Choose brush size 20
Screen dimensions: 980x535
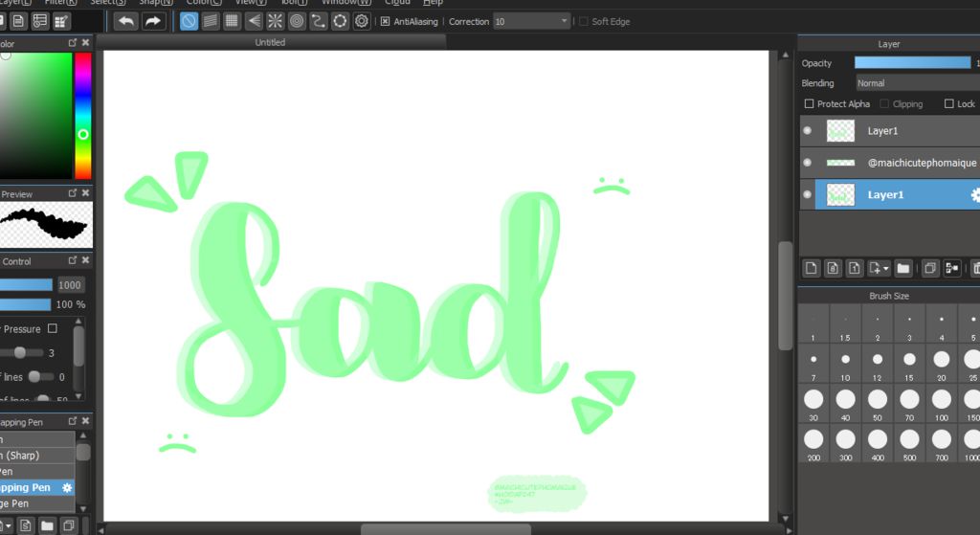[x=942, y=365]
